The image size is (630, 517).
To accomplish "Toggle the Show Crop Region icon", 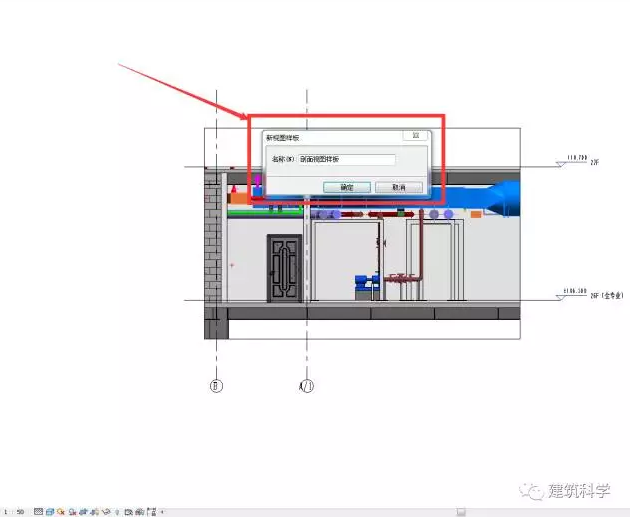I will tap(95, 512).
